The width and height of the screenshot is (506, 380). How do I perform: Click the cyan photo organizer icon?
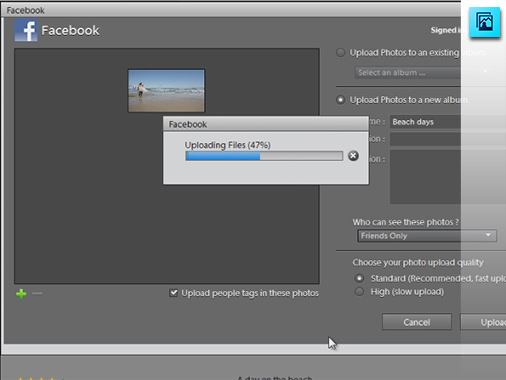[x=484, y=22]
